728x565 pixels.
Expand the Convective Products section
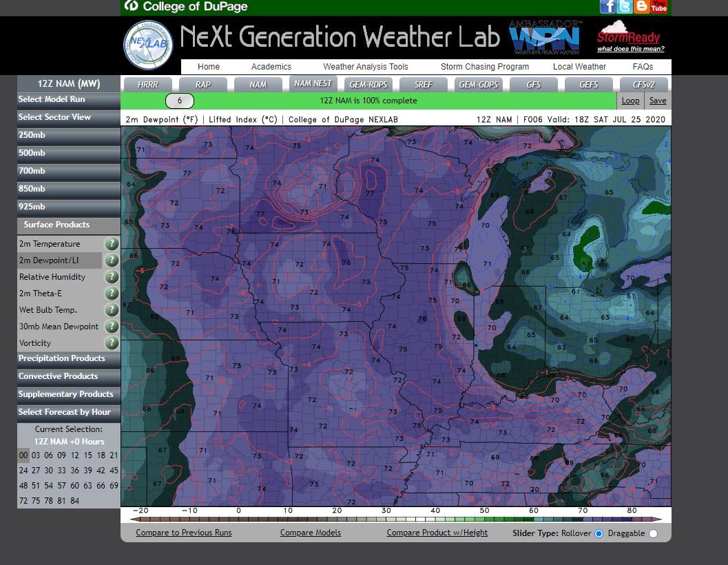(59, 376)
